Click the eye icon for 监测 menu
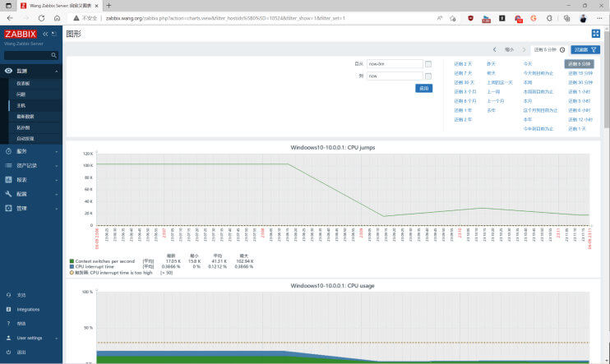 point(8,71)
